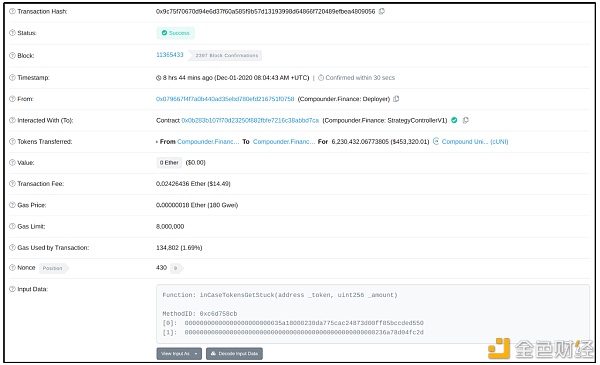
Task: Click the green verified contract checkmark
Action: (x=454, y=120)
